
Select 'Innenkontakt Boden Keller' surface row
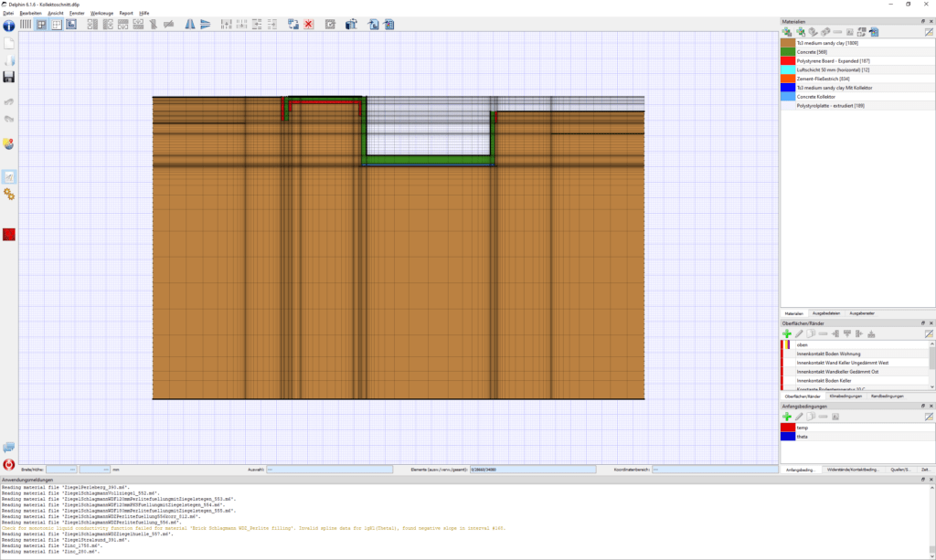[x=855, y=381]
